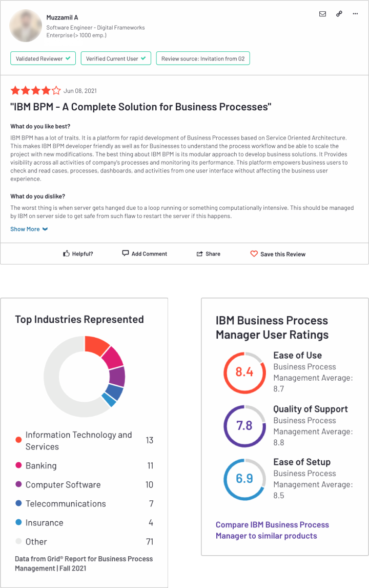The width and height of the screenshot is (369, 588).
Task: Click the orange donut chart segment
Action: pos(96,345)
